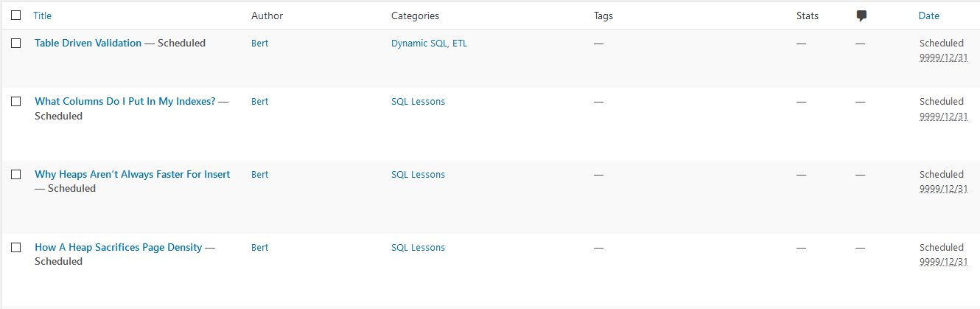Sort posts by Date column
This screenshot has height=309, width=980.
click(928, 15)
